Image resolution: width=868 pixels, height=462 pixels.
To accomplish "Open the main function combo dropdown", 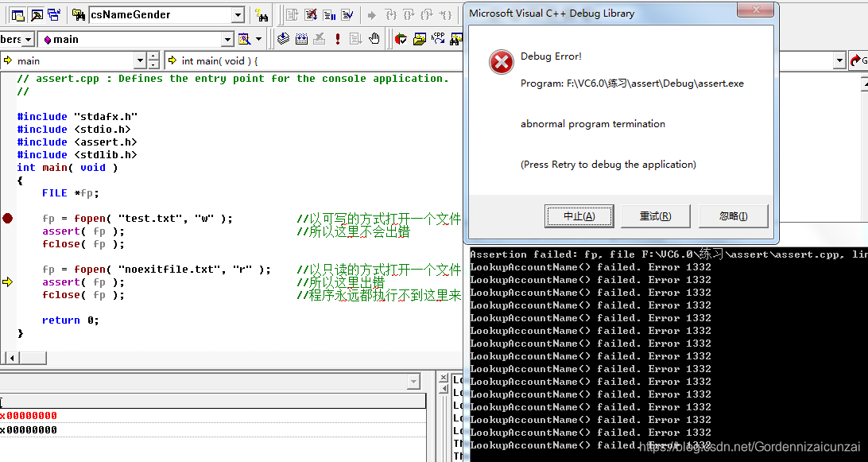I will pos(227,38).
